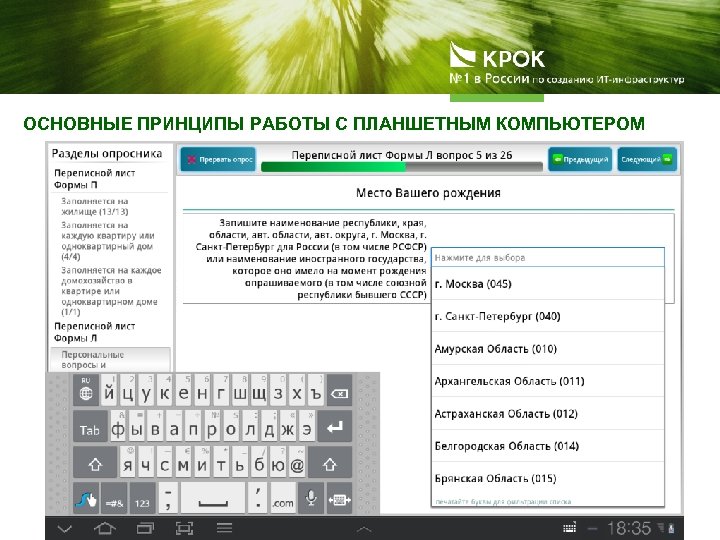Screen dimensions: 720x540
Task: Tap the э key
Action: pos(306,427)
